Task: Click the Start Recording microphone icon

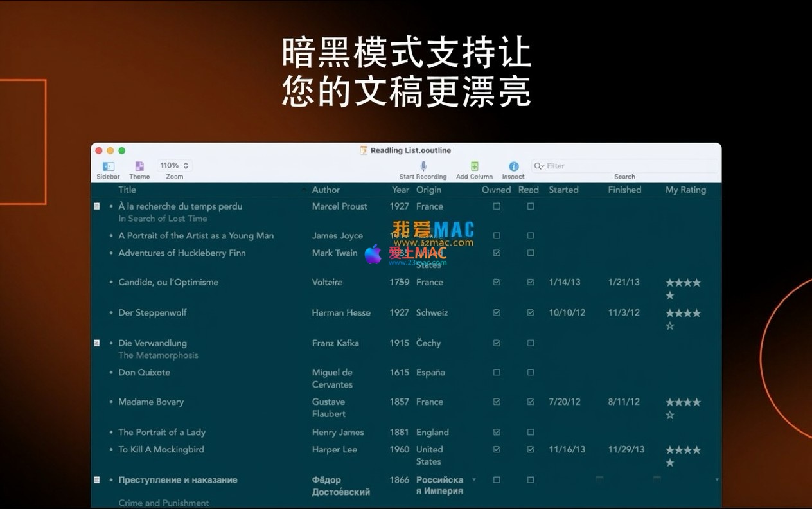Action: pyautogui.click(x=423, y=166)
